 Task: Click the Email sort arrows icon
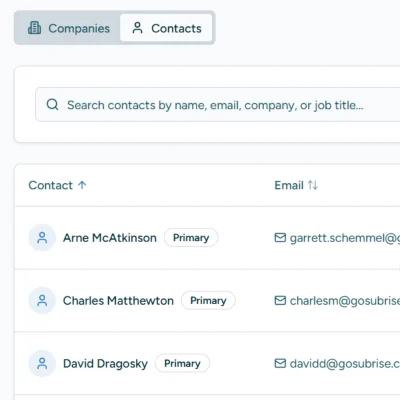click(x=313, y=185)
